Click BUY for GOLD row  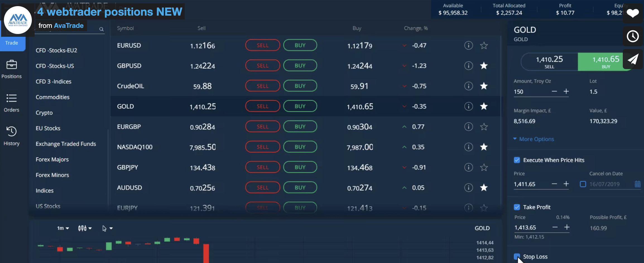tap(300, 106)
